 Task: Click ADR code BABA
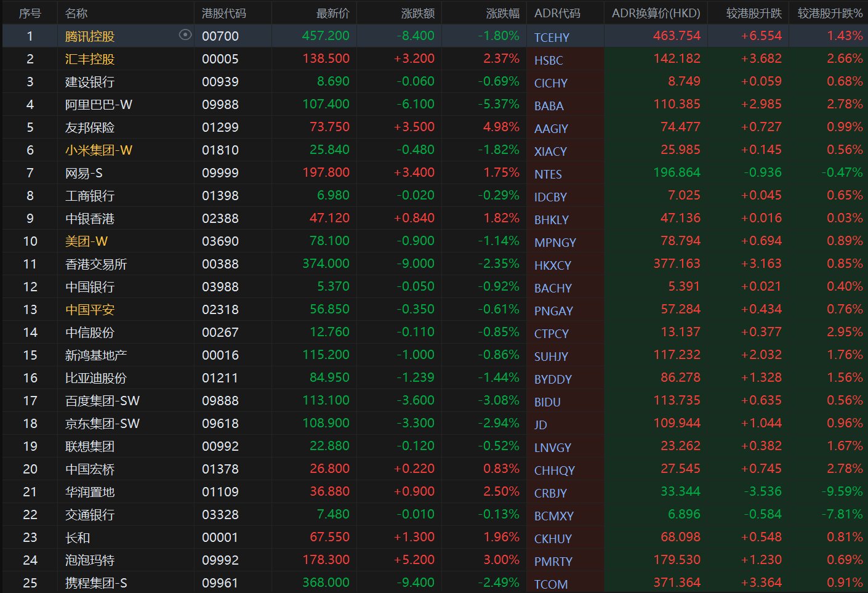coord(549,106)
